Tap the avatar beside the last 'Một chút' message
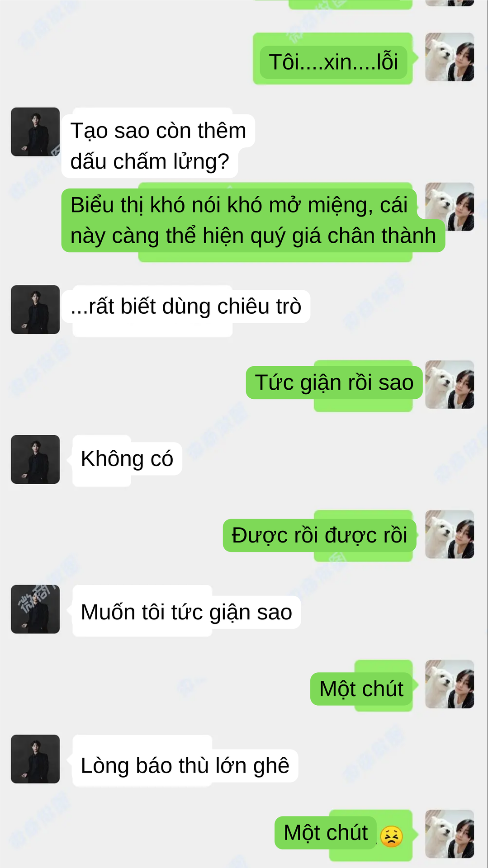 coord(450,834)
